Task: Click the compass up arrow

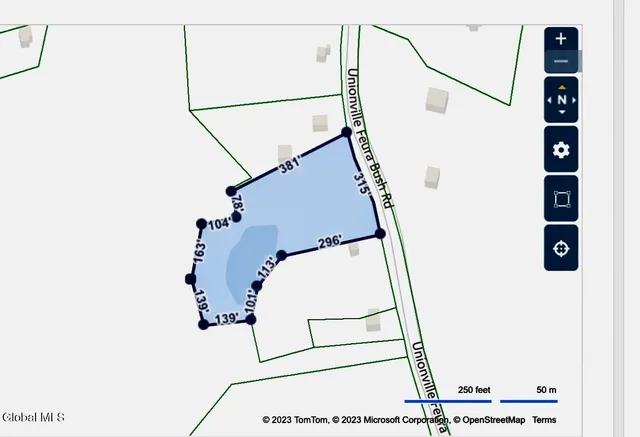Action: pyautogui.click(x=561, y=87)
